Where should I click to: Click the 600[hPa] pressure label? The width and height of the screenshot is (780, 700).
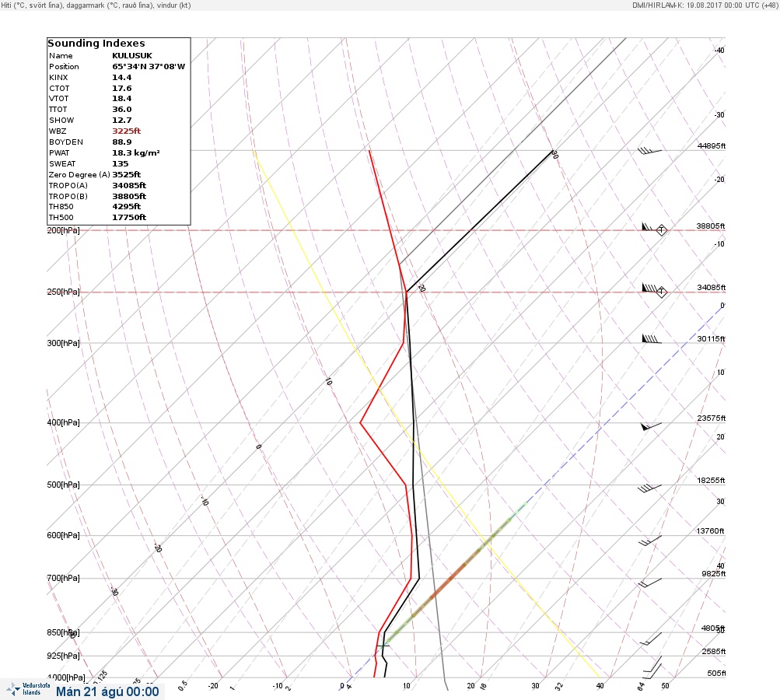63,535
